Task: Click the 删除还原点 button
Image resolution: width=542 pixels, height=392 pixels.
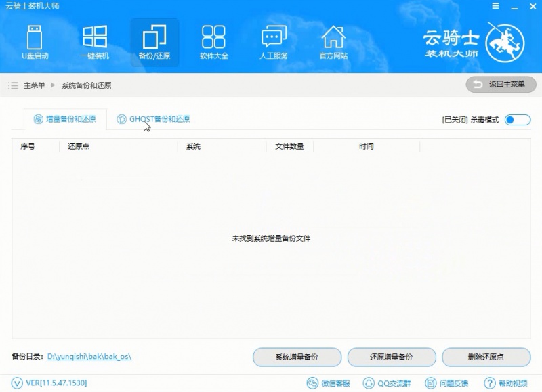Action: pos(486,357)
